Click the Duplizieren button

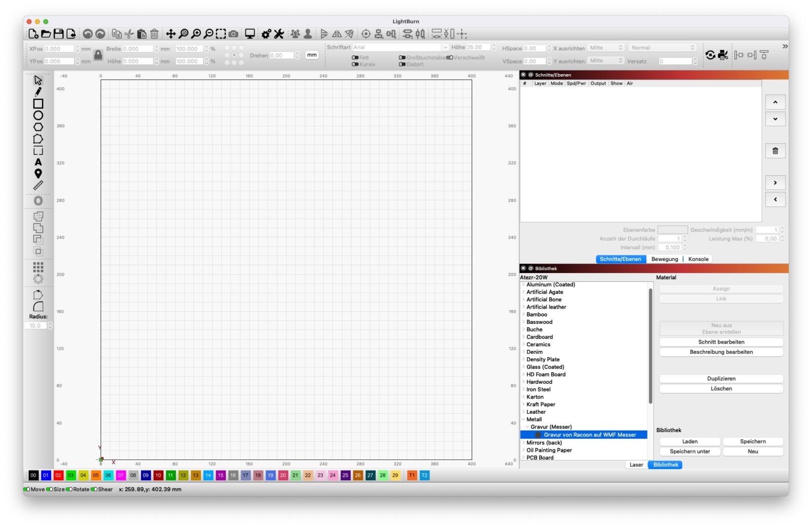[721, 379]
